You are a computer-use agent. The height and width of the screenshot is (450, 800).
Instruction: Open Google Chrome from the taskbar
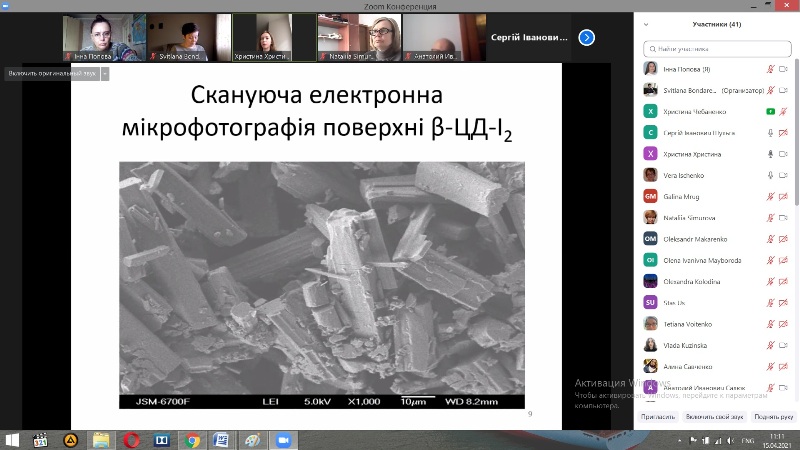[x=191, y=439]
